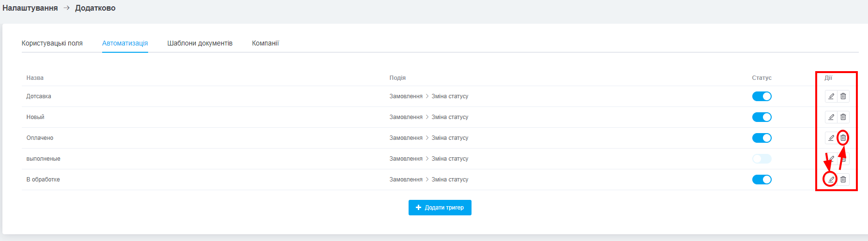This screenshot has height=241, width=868.
Task: Switch to the Шаблони документів tab
Action: 200,43
